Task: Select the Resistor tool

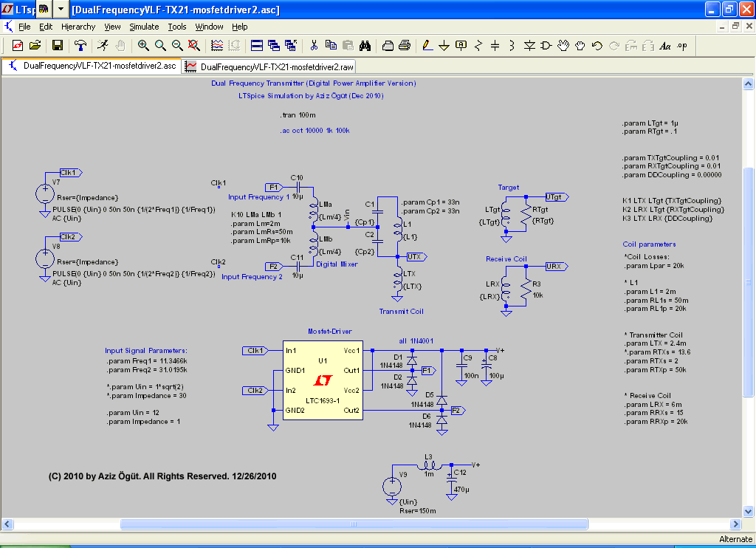Action: 478,46
